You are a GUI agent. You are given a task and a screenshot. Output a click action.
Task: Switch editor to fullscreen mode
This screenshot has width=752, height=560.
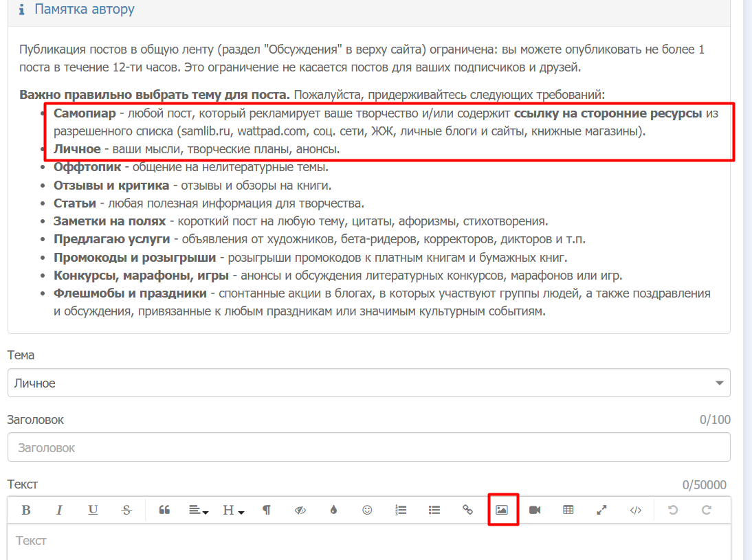coord(601,510)
